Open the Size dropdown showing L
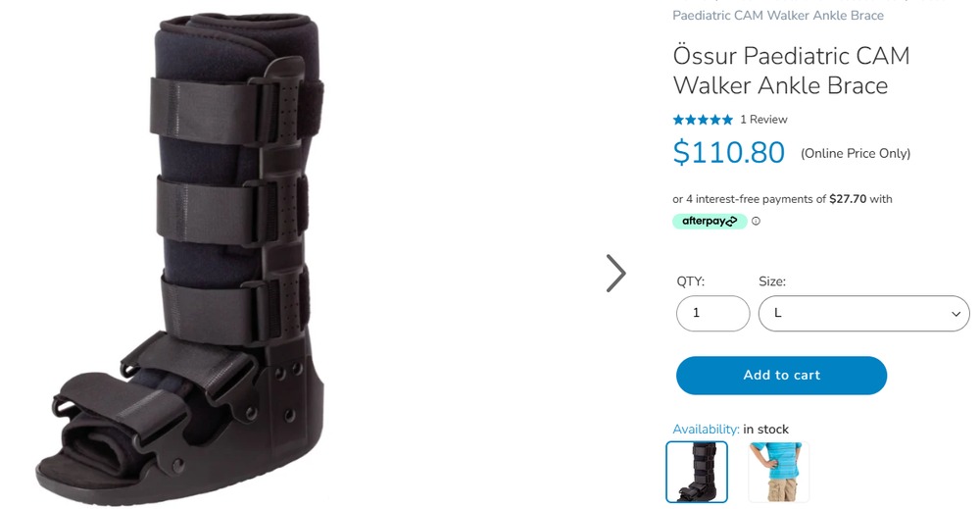 click(863, 313)
